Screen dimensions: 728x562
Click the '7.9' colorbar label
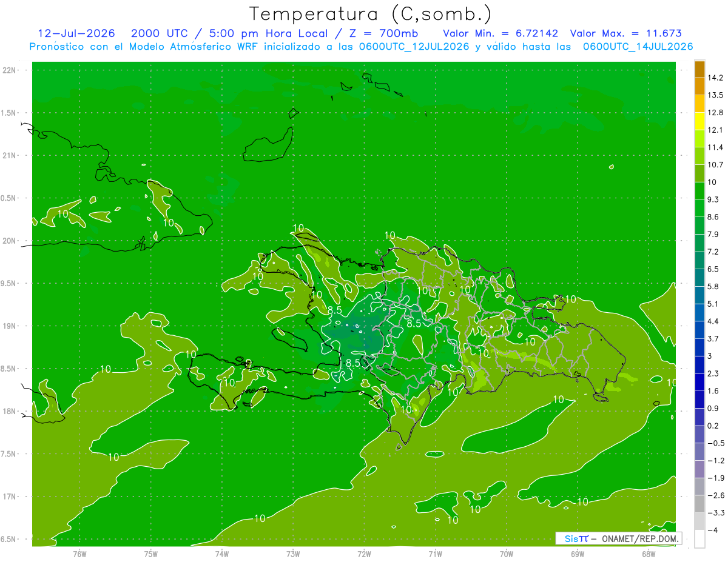click(713, 235)
